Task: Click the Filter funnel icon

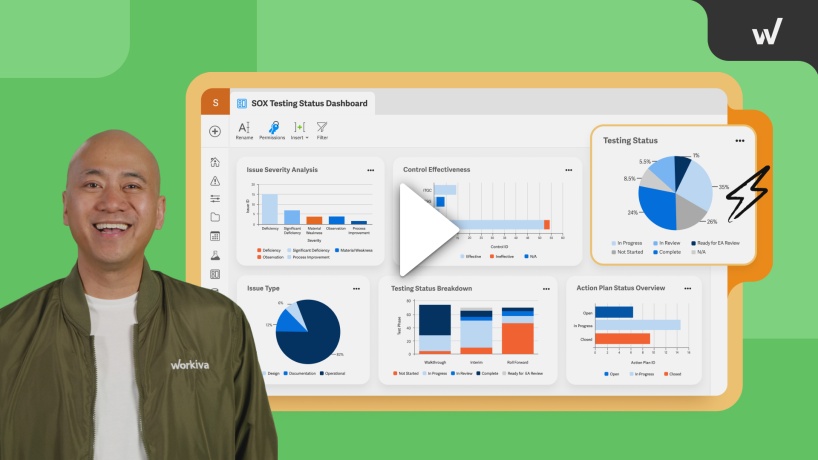Action: click(x=322, y=130)
